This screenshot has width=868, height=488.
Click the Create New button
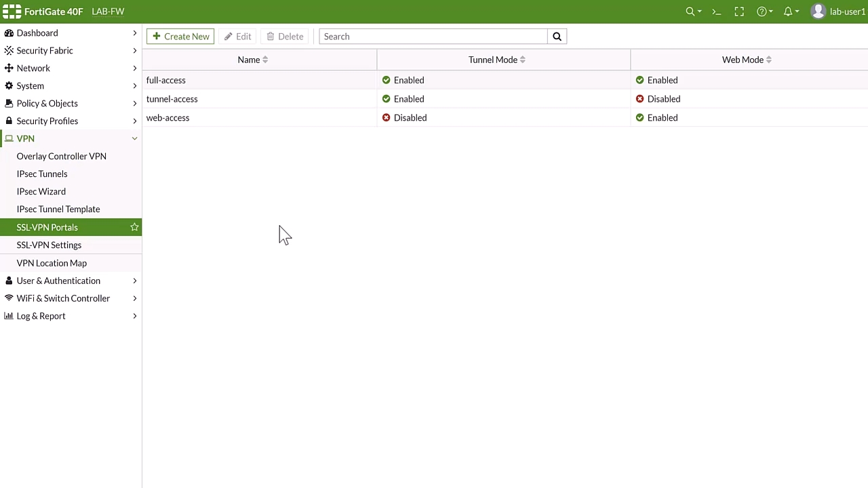[x=180, y=37]
